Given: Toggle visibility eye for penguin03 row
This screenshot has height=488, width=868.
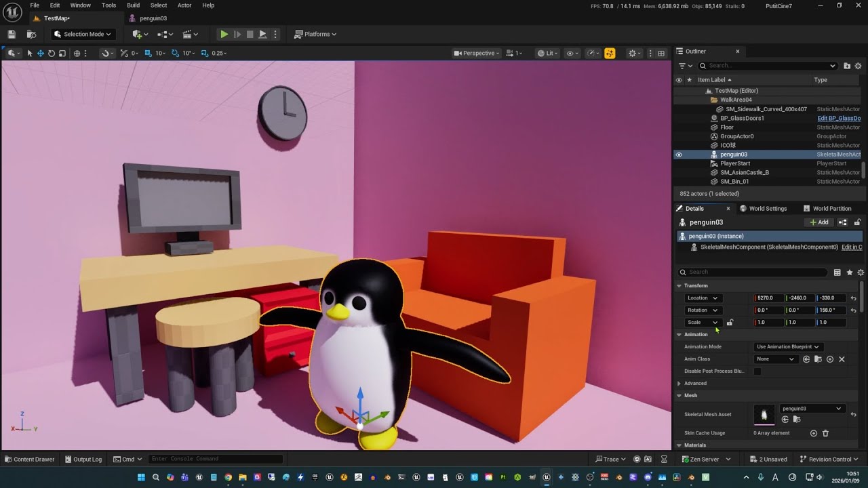Looking at the screenshot, I should pyautogui.click(x=679, y=155).
